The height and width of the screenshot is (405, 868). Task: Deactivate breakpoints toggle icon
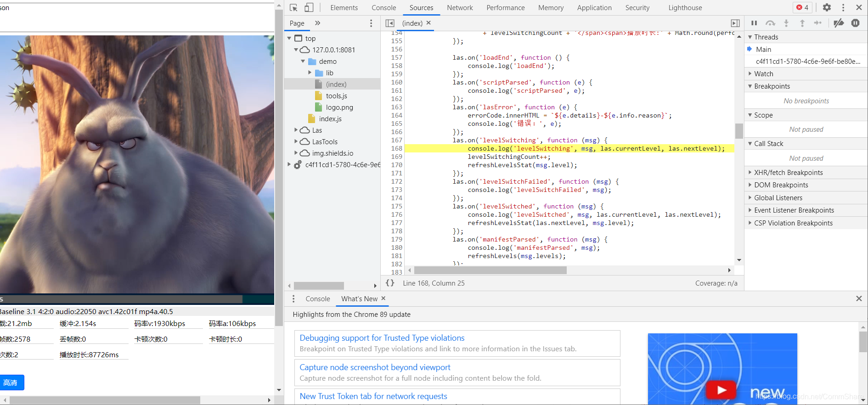pos(839,23)
